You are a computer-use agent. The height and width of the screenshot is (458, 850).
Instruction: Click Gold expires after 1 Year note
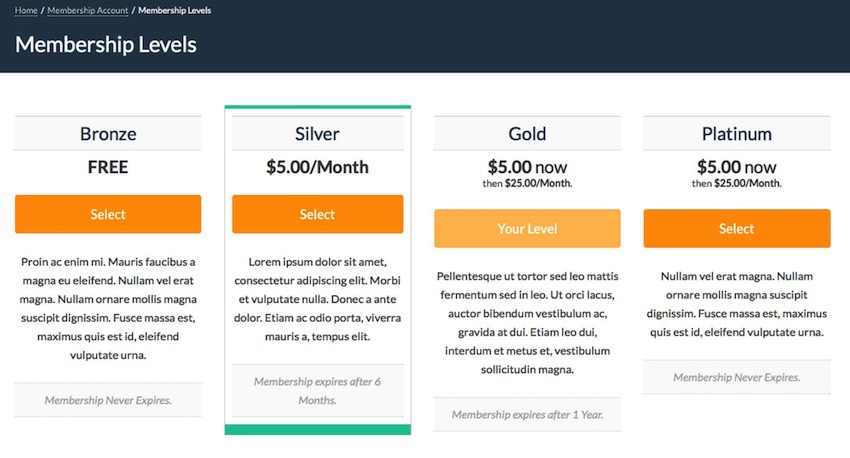(527, 415)
